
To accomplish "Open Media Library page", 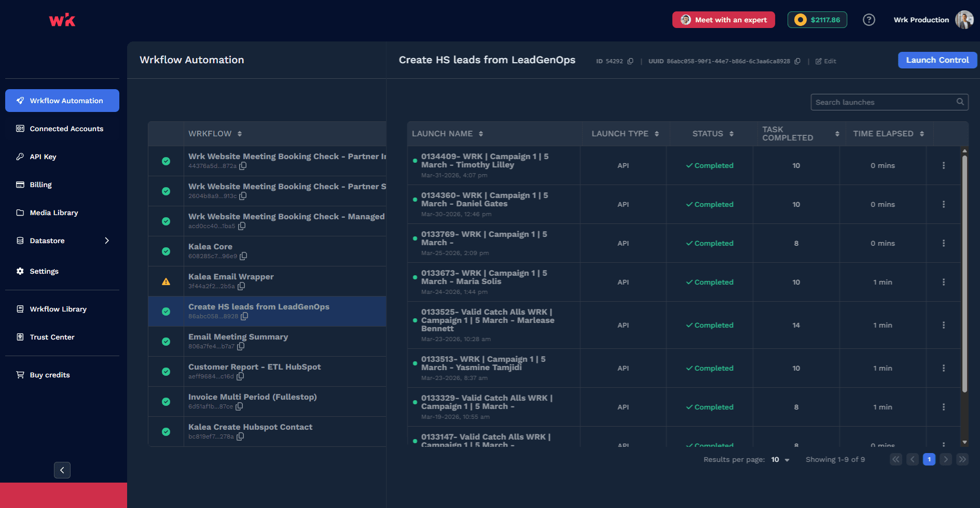I will click(x=62, y=213).
